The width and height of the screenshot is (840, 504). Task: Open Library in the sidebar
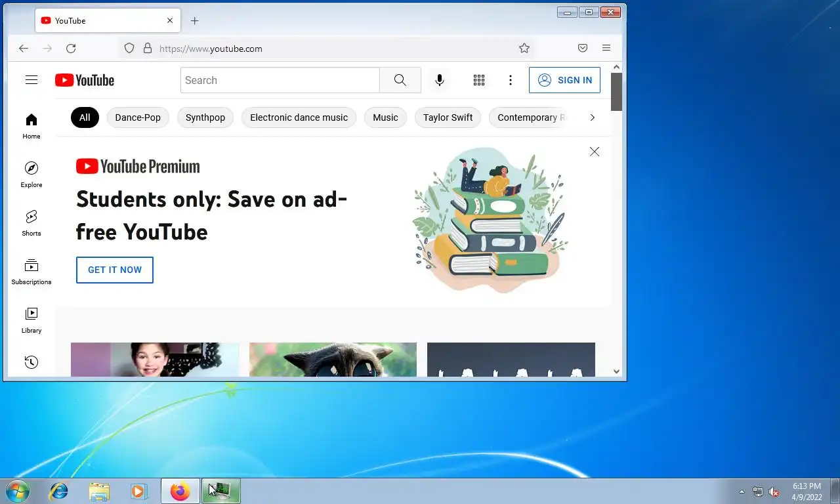pyautogui.click(x=31, y=320)
